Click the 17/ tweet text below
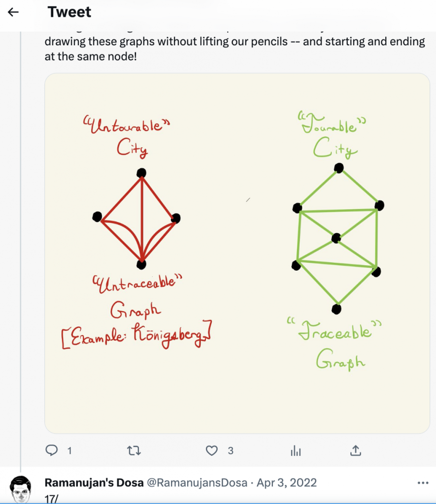 (x=52, y=499)
